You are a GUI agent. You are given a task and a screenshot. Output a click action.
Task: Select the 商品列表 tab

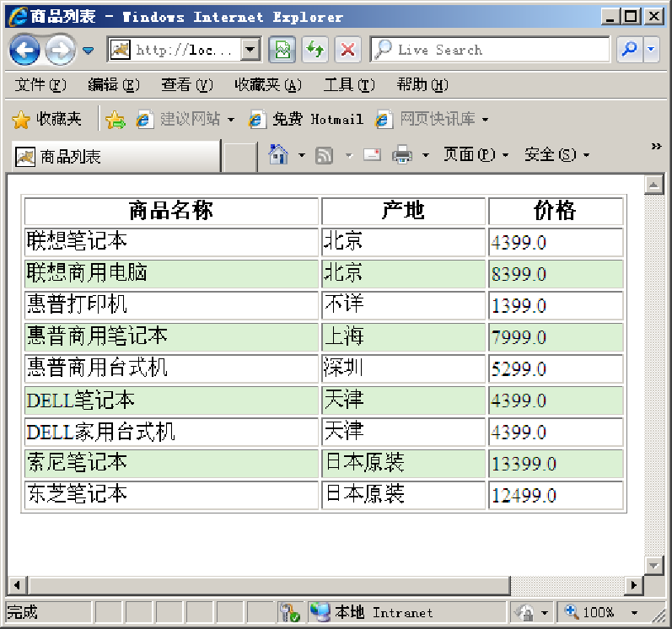point(116,157)
